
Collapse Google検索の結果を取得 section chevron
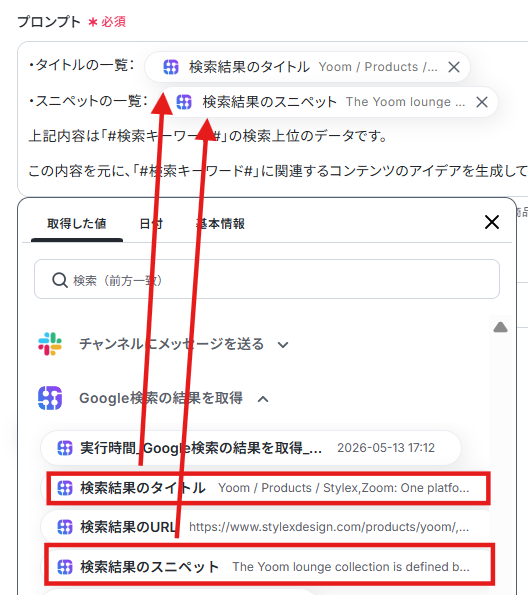click(x=263, y=399)
